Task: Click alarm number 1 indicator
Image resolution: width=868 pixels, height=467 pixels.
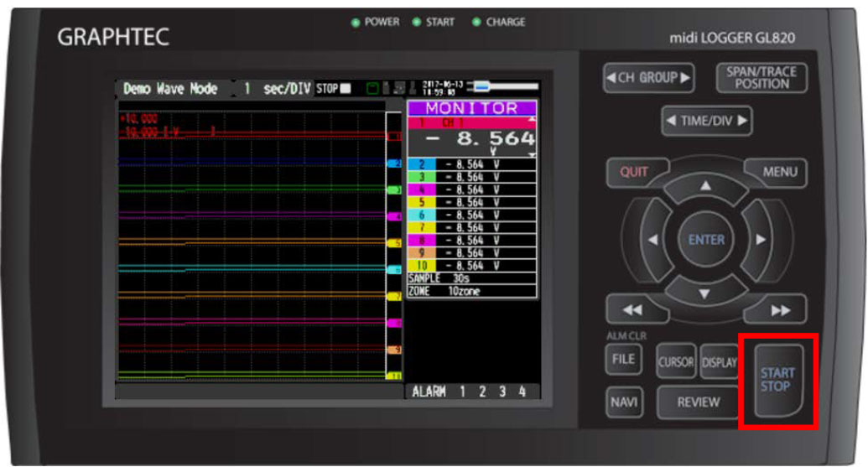Action: [x=463, y=392]
